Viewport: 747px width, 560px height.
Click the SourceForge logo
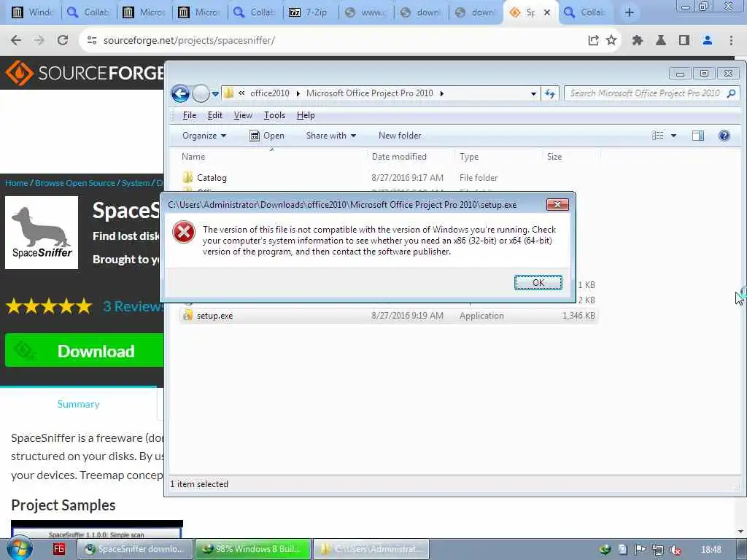[84, 73]
